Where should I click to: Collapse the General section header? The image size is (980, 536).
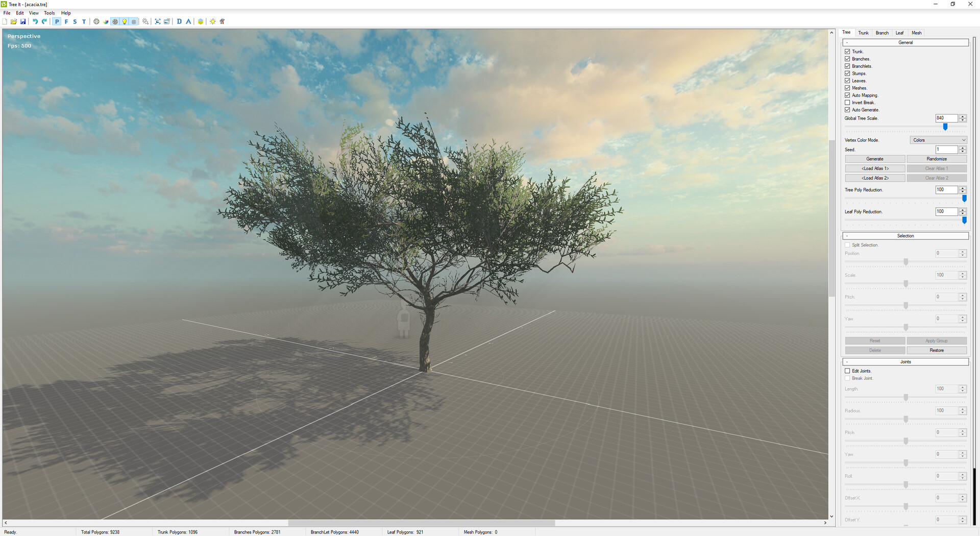[905, 42]
